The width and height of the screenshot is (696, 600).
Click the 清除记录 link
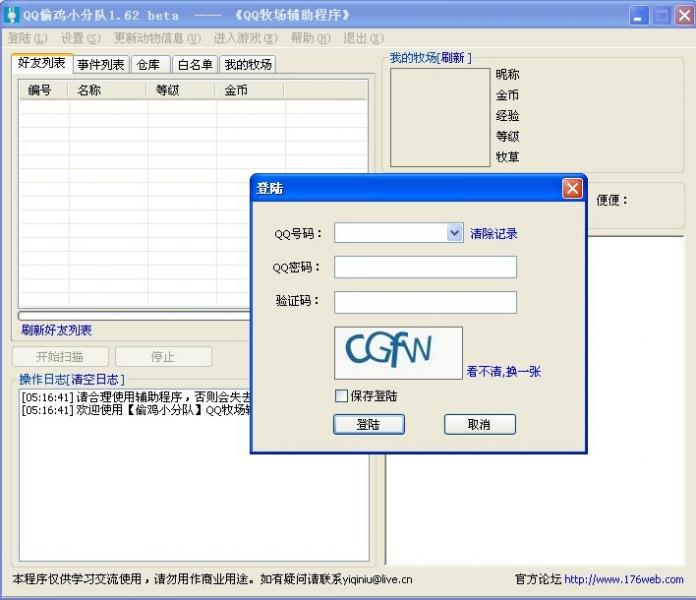click(494, 233)
